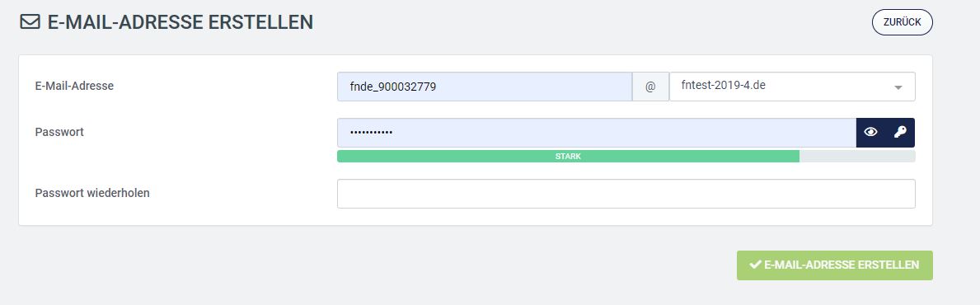980x305 pixels.
Task: Show the password using the eye icon
Action: pos(870,132)
